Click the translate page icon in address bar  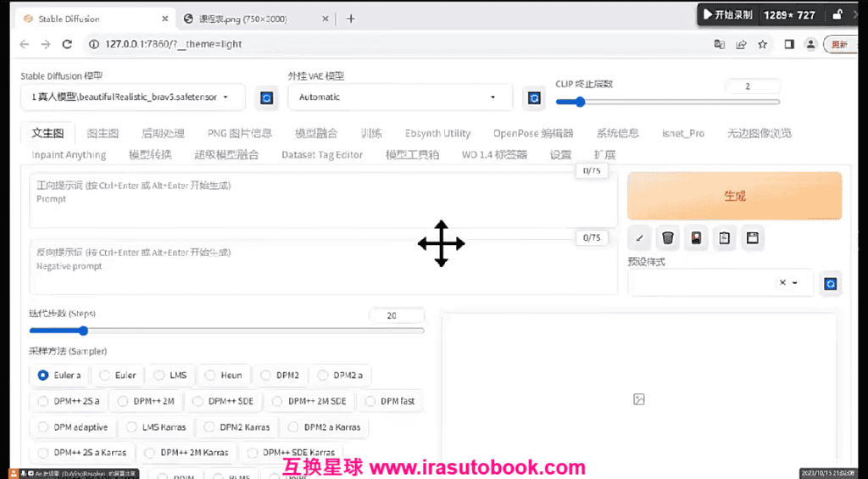(x=719, y=44)
